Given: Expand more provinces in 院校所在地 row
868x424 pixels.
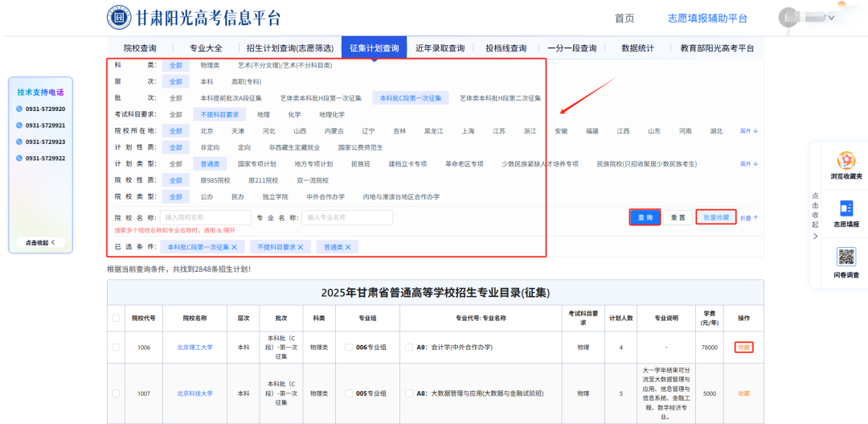Looking at the screenshot, I should pos(748,131).
